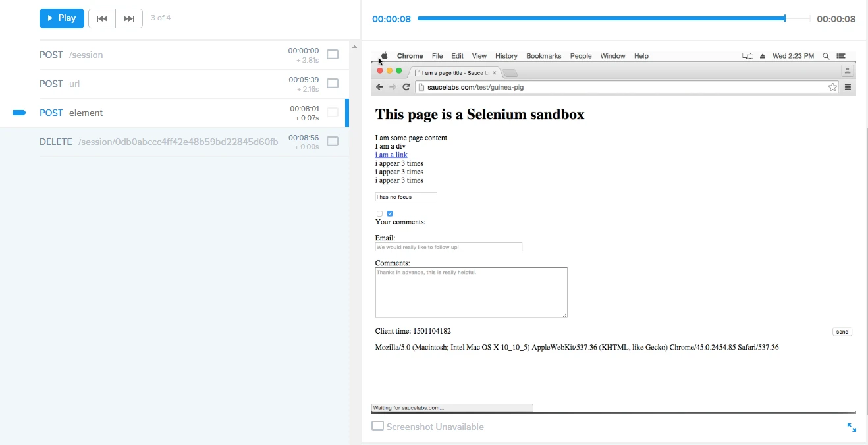Open the Window menu
This screenshot has width=868, height=445.
pyautogui.click(x=612, y=56)
